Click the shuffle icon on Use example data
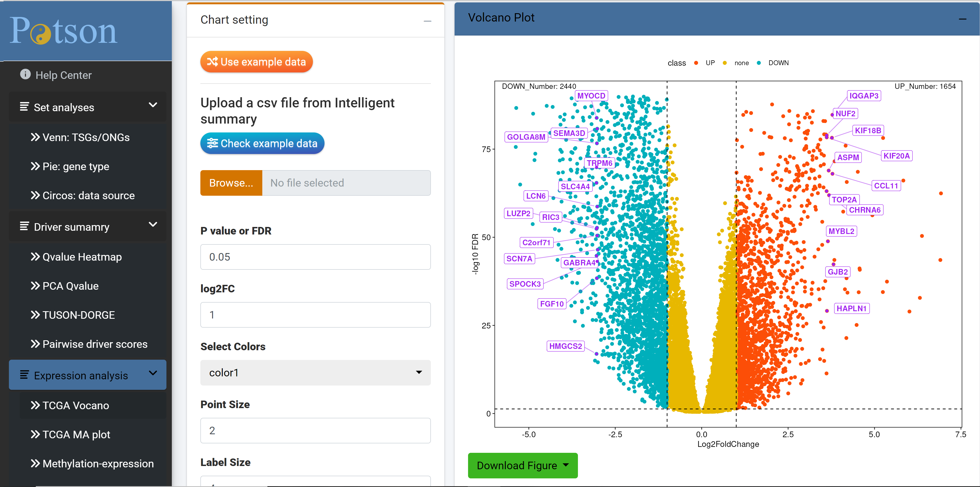980x487 pixels. click(x=212, y=62)
